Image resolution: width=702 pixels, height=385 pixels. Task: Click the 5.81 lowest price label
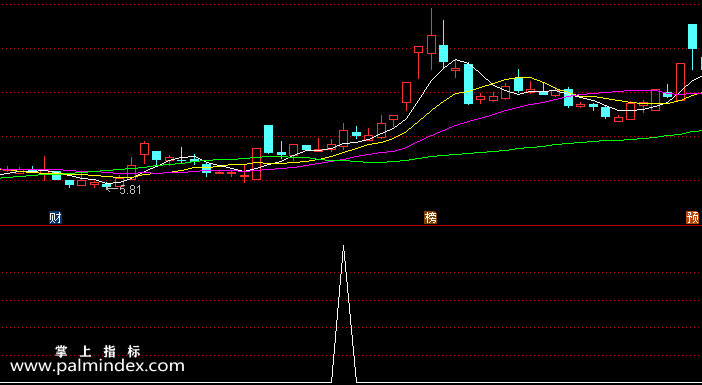(x=130, y=190)
